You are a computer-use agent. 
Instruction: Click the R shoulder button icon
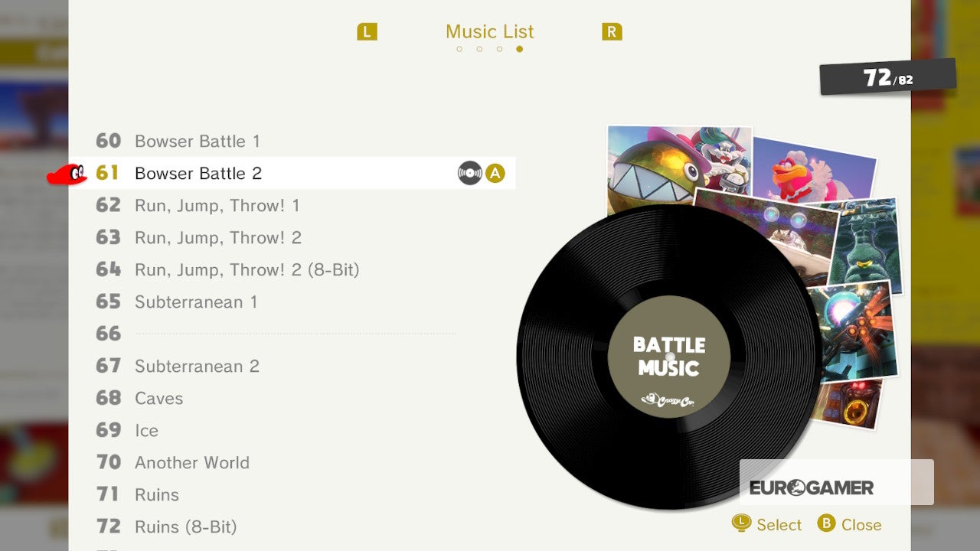click(x=612, y=31)
